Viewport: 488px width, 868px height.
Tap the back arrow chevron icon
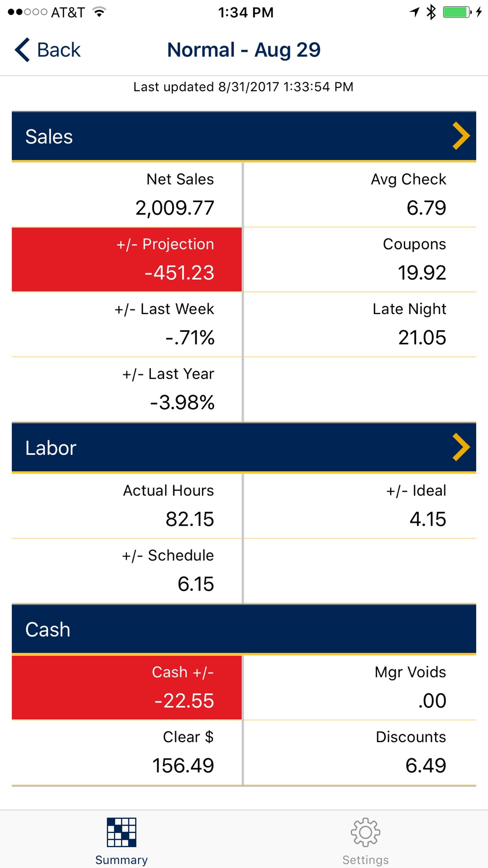(x=22, y=50)
